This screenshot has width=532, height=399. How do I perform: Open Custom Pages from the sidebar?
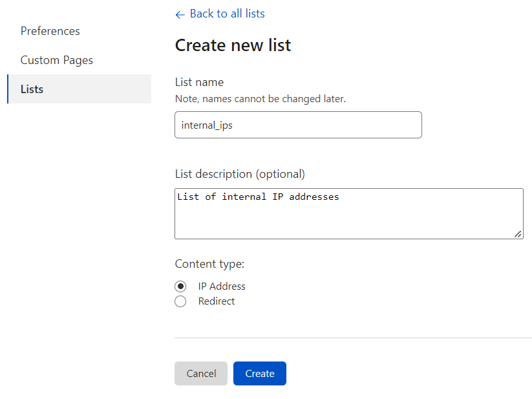[x=56, y=59]
